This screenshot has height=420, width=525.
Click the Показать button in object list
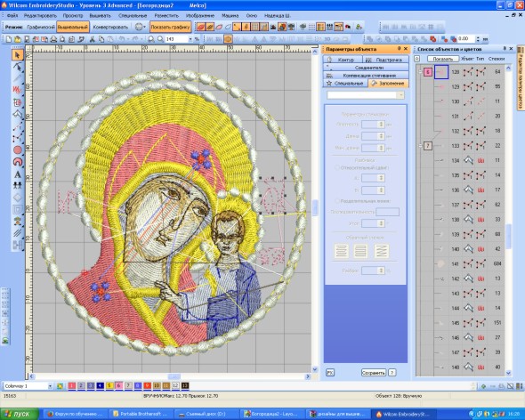point(442,59)
